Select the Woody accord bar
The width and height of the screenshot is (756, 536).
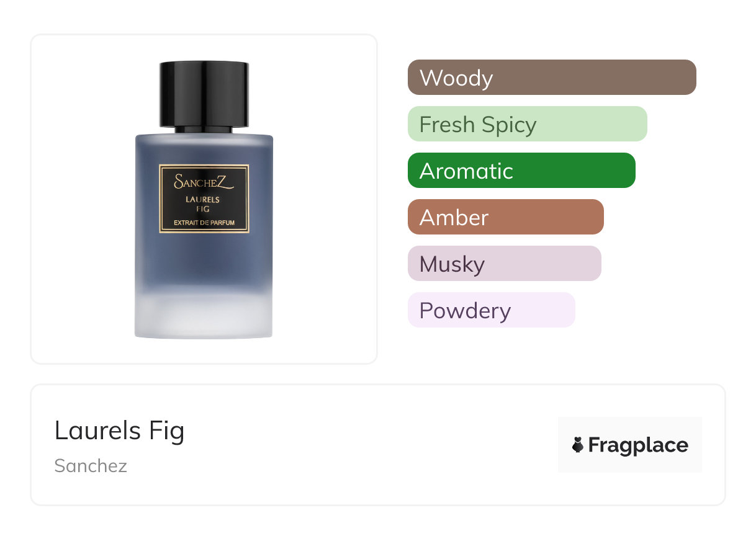(x=552, y=78)
